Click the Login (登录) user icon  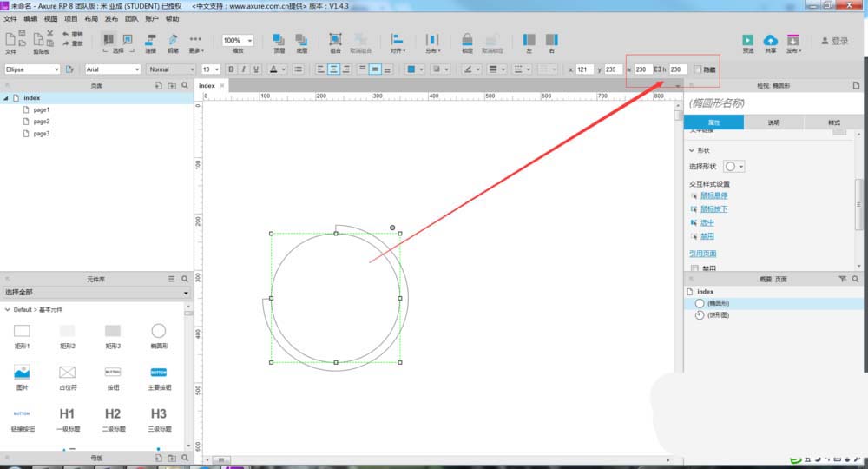click(x=825, y=41)
